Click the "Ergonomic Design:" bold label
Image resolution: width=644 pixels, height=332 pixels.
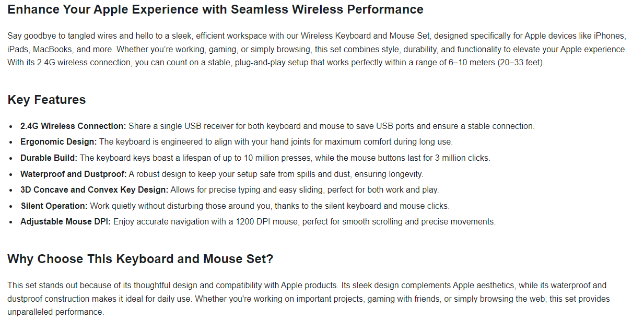tap(58, 142)
